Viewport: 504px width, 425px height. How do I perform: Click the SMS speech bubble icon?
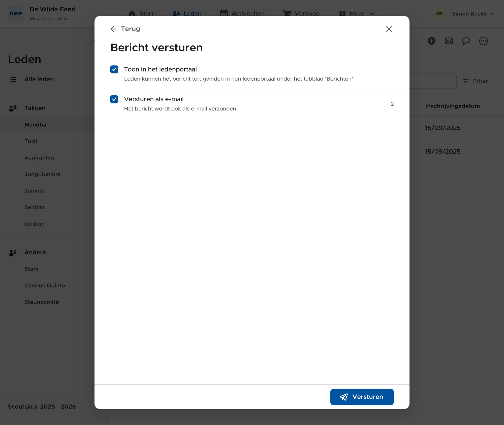pos(466,41)
